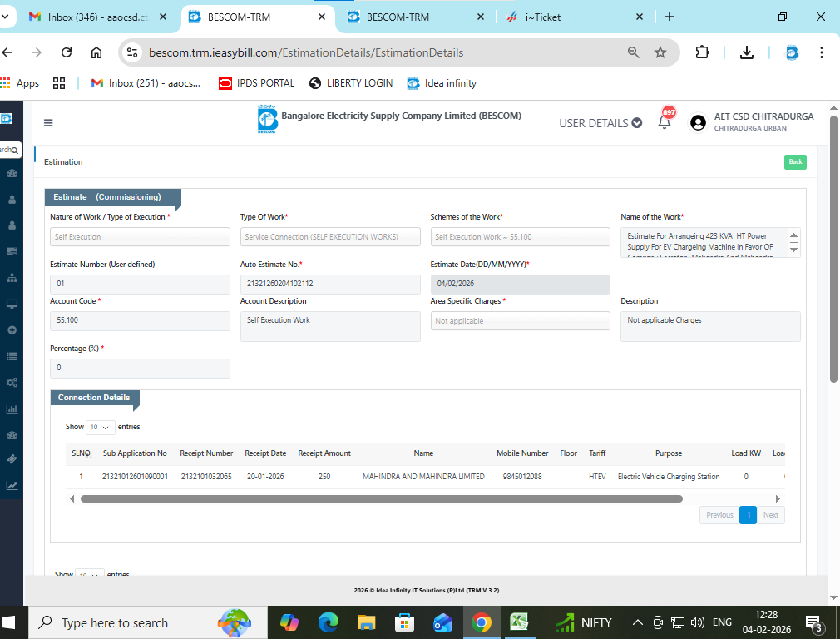Click the sidebar search box
This screenshot has height=639, width=840.
(x=10, y=150)
